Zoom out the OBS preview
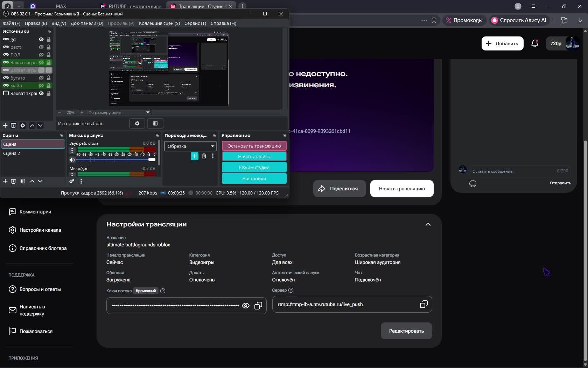The height and width of the screenshot is (368, 588). click(59, 113)
